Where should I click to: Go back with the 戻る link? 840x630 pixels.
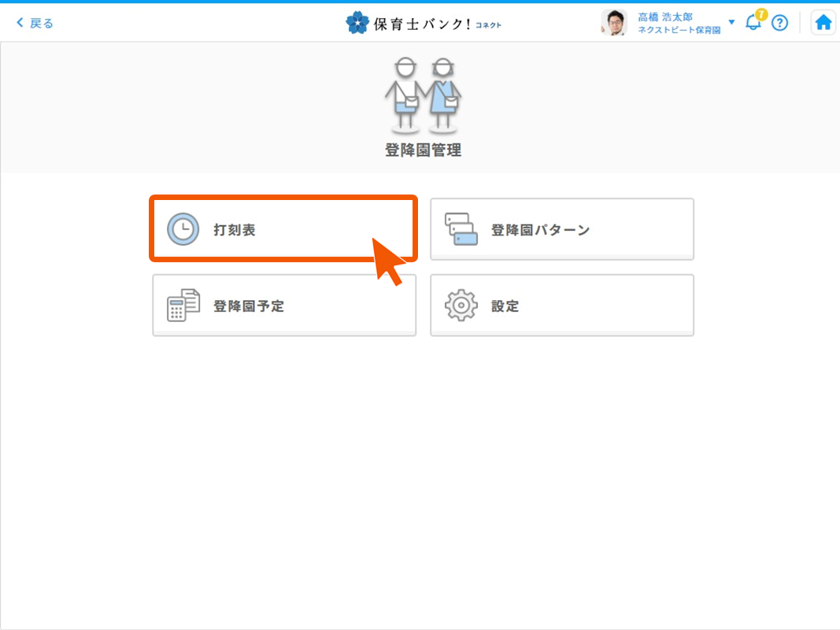42,23
